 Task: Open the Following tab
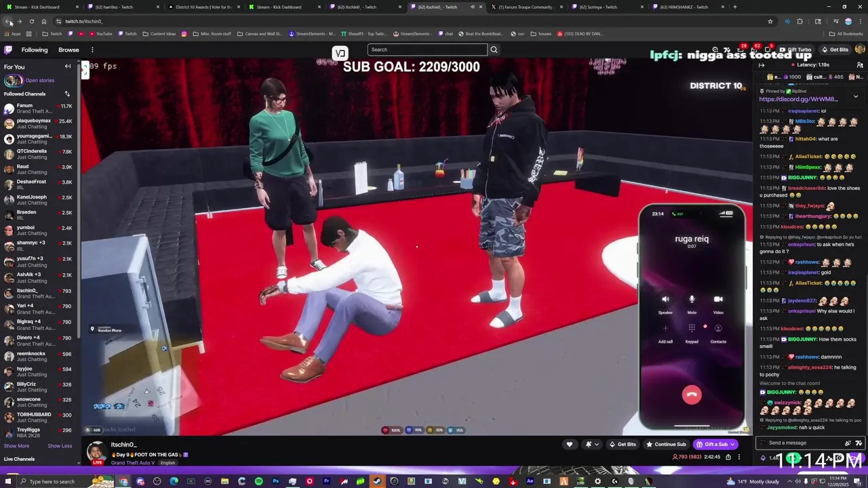click(35, 49)
